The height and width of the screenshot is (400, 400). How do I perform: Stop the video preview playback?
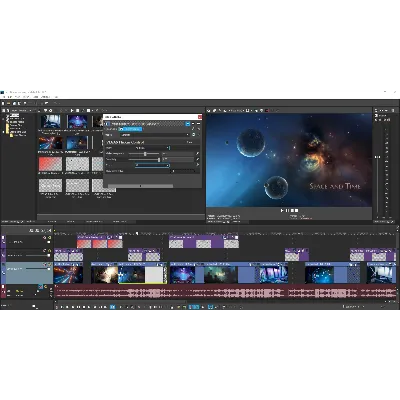[291, 211]
